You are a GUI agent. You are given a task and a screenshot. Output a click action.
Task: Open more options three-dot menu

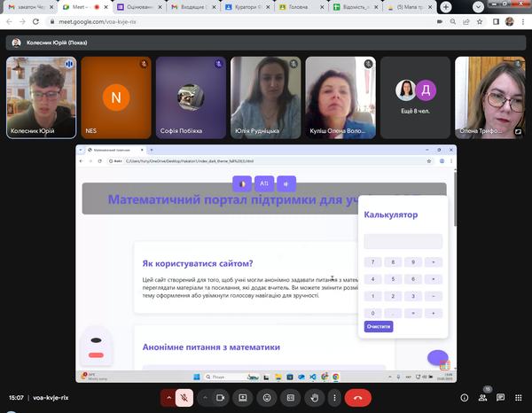335,398
